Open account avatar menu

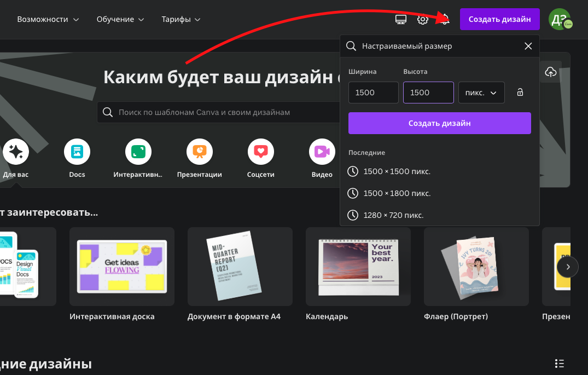coord(560,19)
